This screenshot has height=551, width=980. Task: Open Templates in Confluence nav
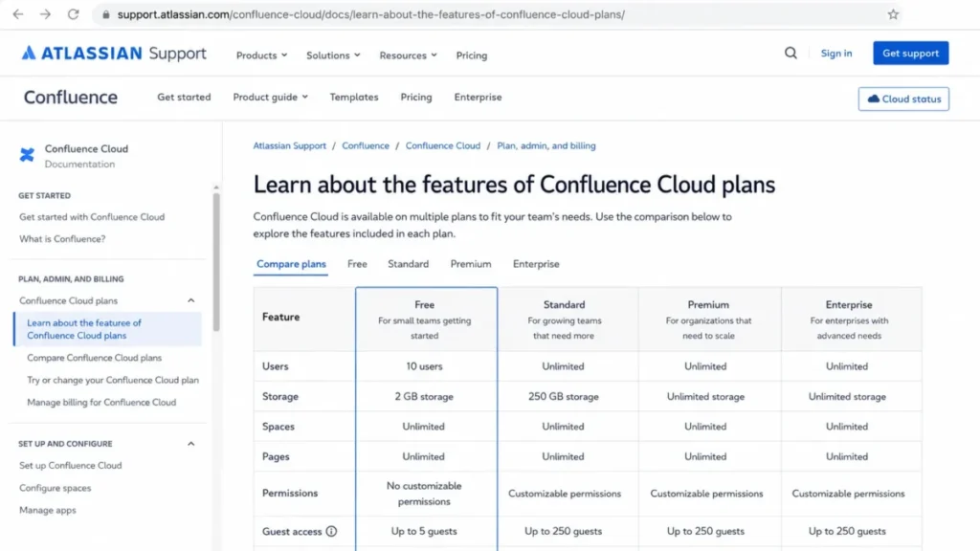coord(354,97)
